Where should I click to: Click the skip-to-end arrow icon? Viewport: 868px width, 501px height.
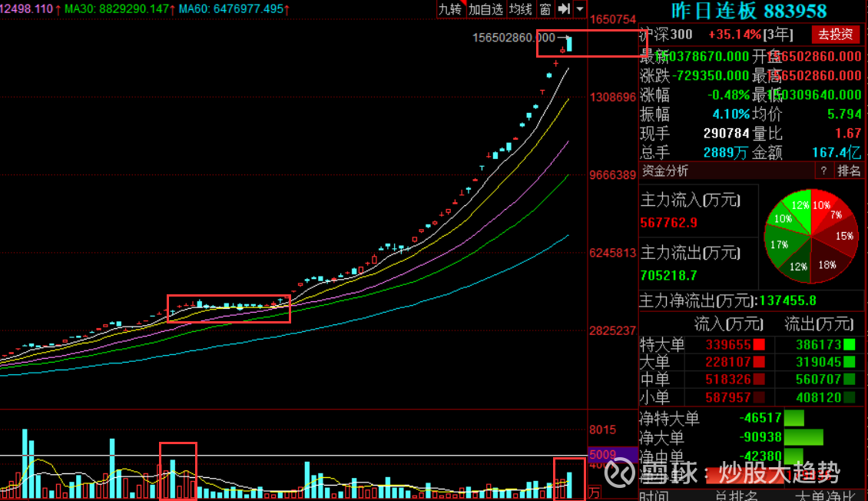coord(565,9)
